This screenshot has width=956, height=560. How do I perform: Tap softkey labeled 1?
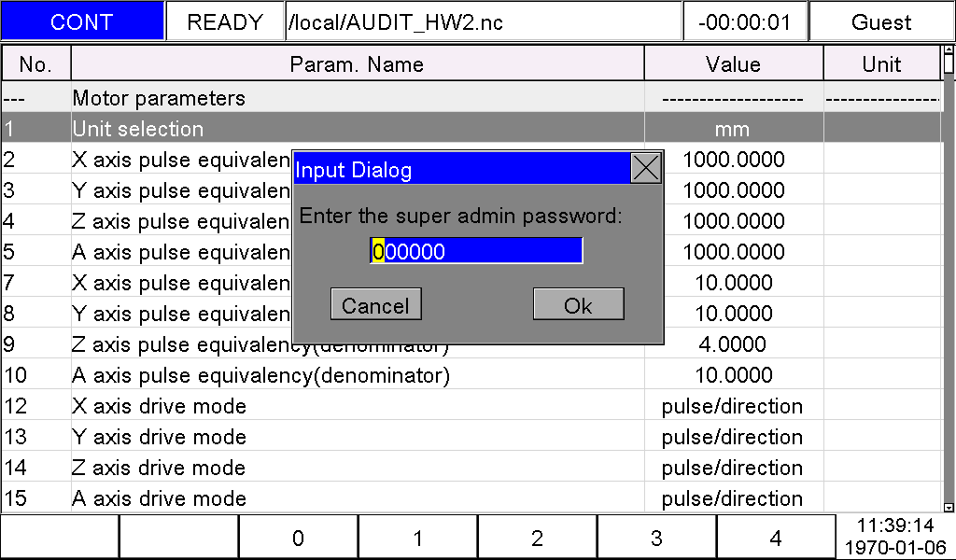pos(417,538)
